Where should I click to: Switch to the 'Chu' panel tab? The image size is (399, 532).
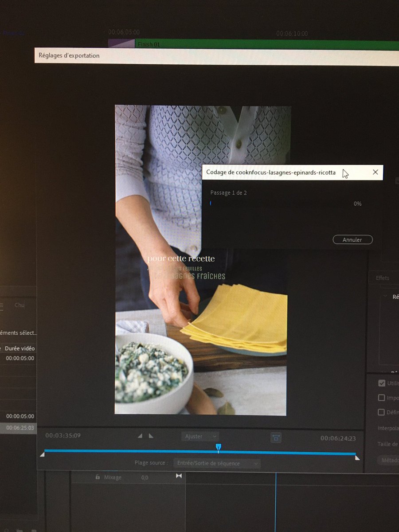[x=20, y=305]
